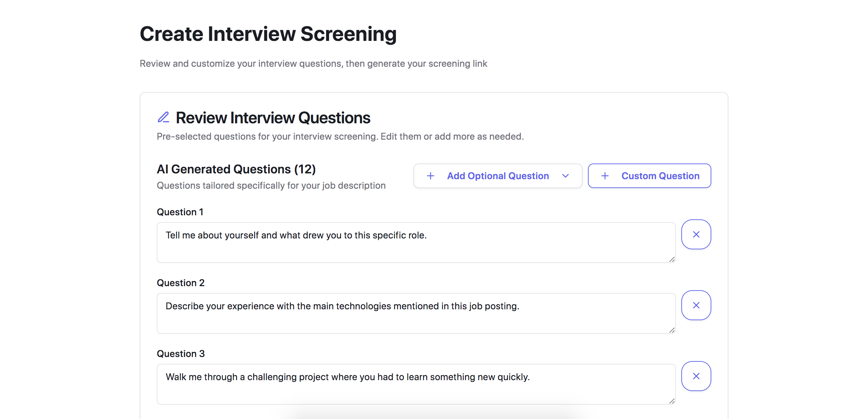Click Question 3 textarea resize grip
Screen dimensions: 868x419
pyautogui.click(x=672, y=401)
